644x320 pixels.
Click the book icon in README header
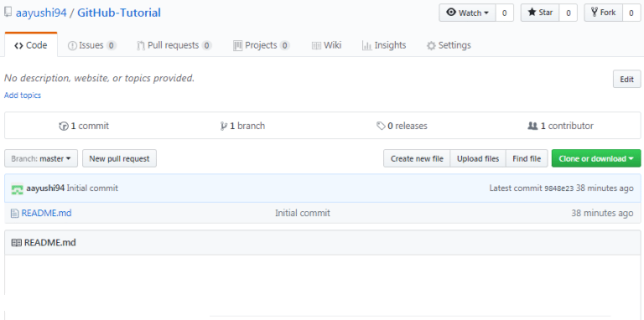pos(16,243)
